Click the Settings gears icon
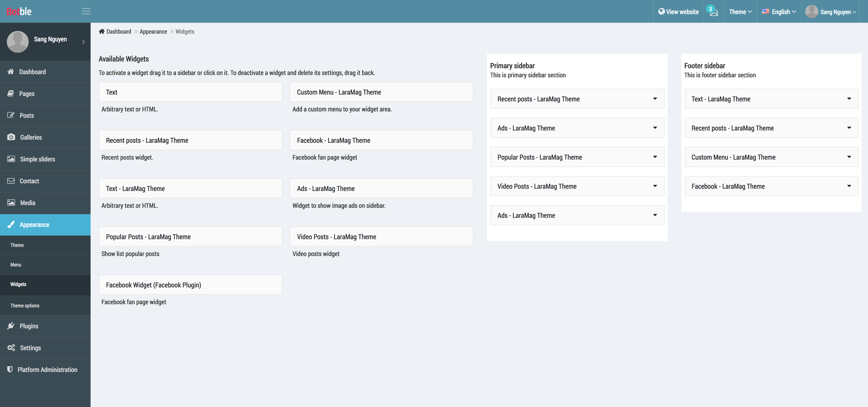868x407 pixels. [11, 347]
